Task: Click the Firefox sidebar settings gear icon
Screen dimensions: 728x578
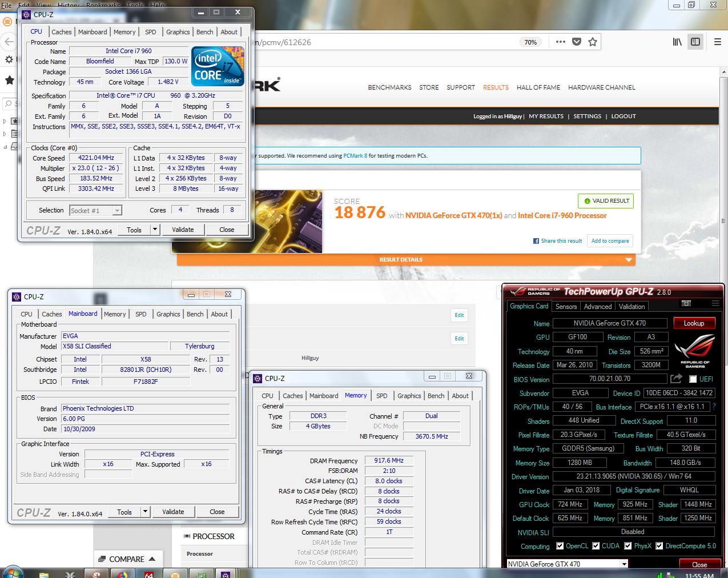Action: point(9,59)
